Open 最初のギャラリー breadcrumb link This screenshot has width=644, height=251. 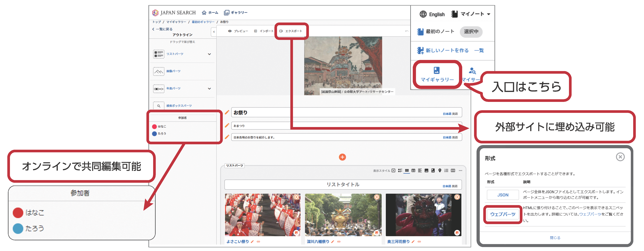(203, 22)
